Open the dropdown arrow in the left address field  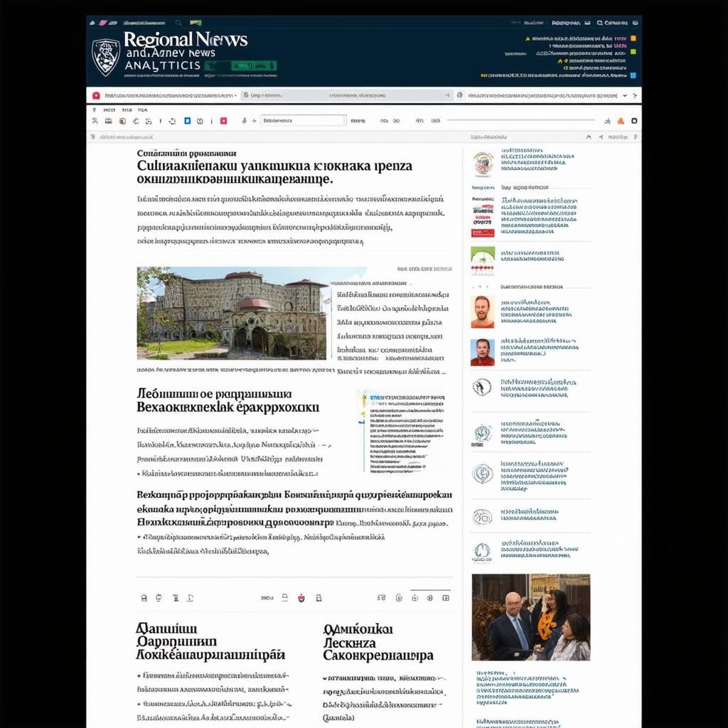(x=236, y=95)
